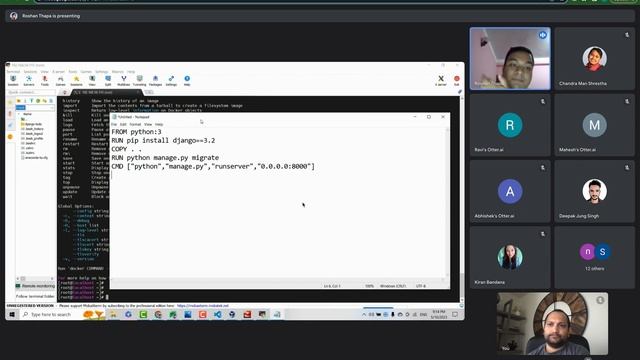Click Mahesh's Otter.ai participant tile
The image size is (640, 360).
(x=594, y=125)
